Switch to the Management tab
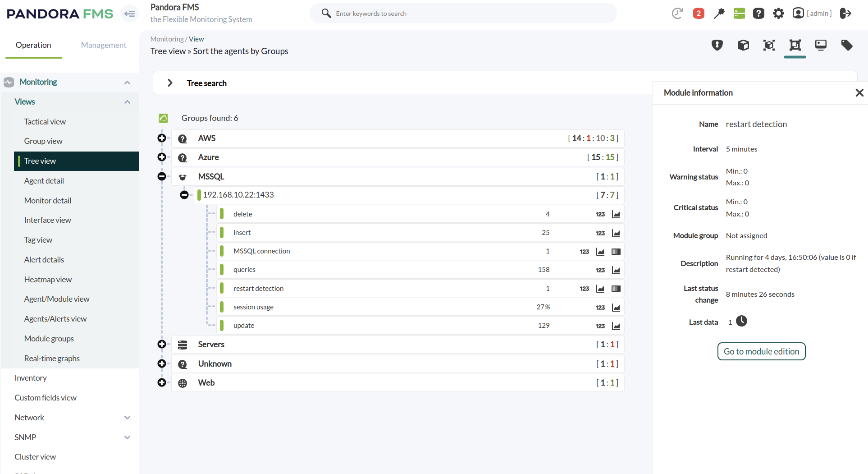The height and width of the screenshot is (474, 868). tap(104, 45)
